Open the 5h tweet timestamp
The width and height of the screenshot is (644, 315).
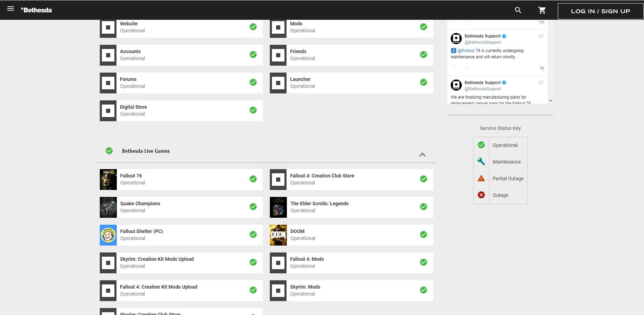pyautogui.click(x=542, y=68)
